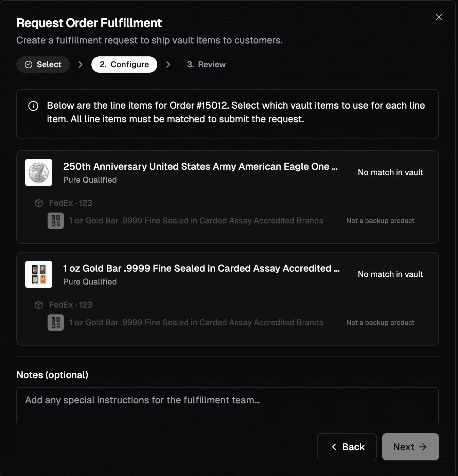Screen dimensions: 458x476
Task: Click the checkmark icon on Select step
Action: click(29, 65)
